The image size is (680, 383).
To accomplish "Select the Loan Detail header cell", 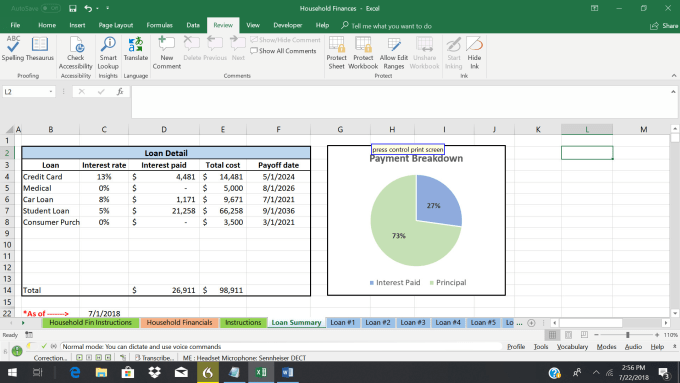I will coord(166,153).
